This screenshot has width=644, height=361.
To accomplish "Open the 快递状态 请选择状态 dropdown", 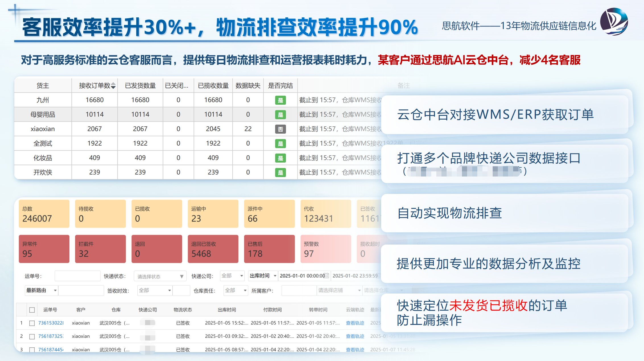I will [x=160, y=276].
